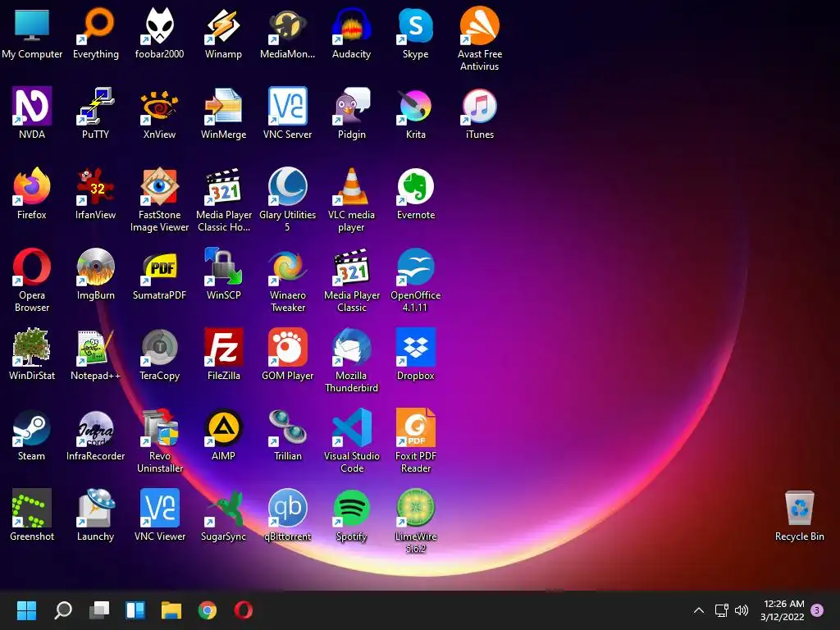This screenshot has width=840, height=630.
Task: Click the LimeWire 5.6.2 icon
Action: [416, 508]
